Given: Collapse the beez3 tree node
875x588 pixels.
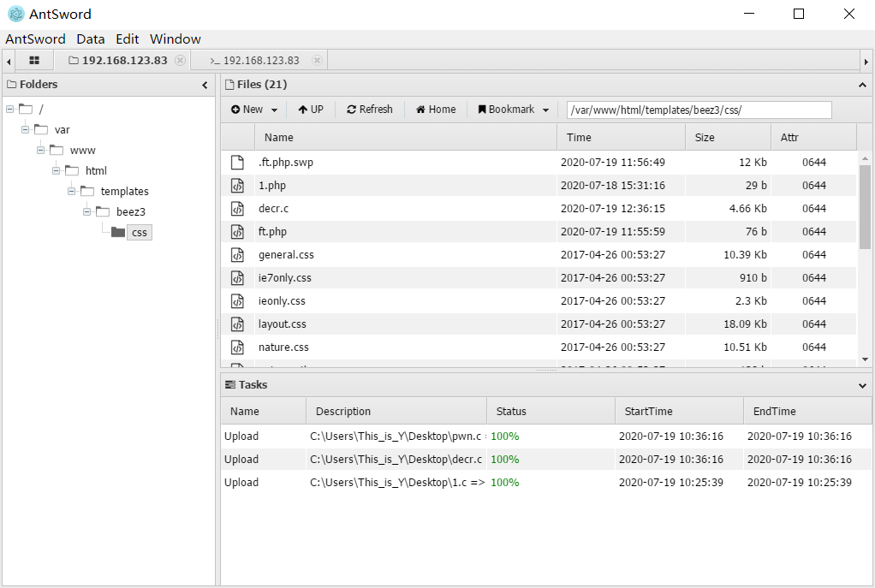Looking at the screenshot, I should coord(86,212).
